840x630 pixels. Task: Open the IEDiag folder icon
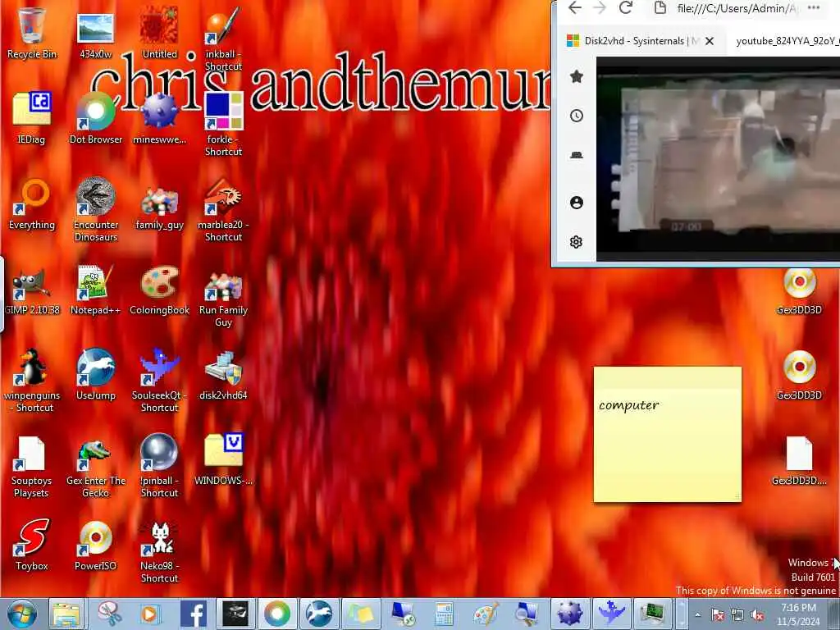point(32,118)
